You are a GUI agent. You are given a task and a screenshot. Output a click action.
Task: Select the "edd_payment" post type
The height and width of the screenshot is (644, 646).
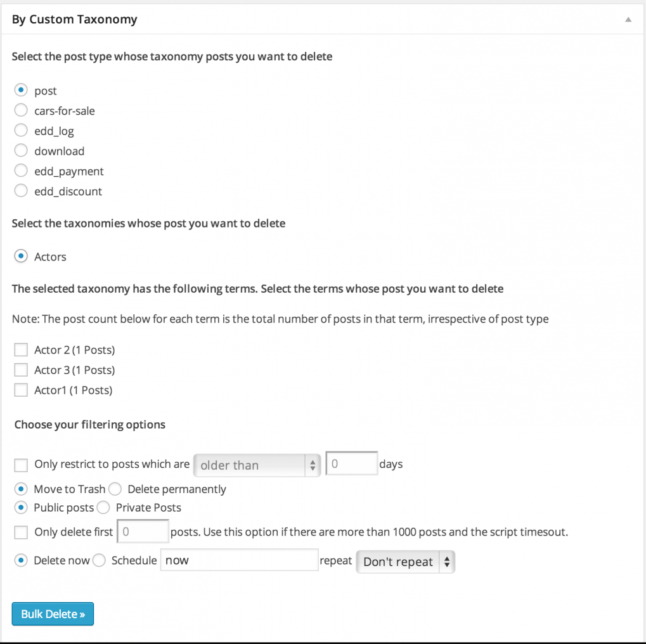pos(20,171)
